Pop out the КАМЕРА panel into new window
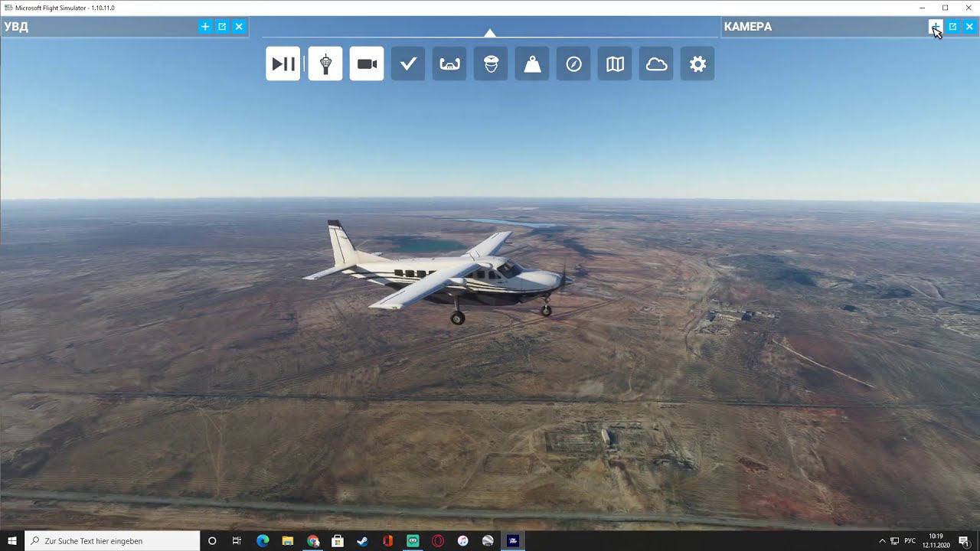This screenshot has height=551, width=980. [952, 27]
